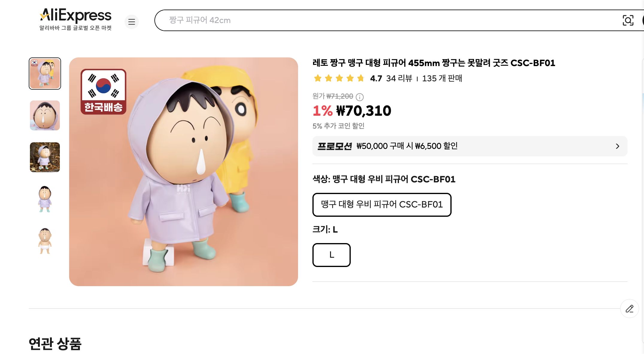
Task: Select the diaper figure thumbnail at the bottom
Action: point(45,241)
